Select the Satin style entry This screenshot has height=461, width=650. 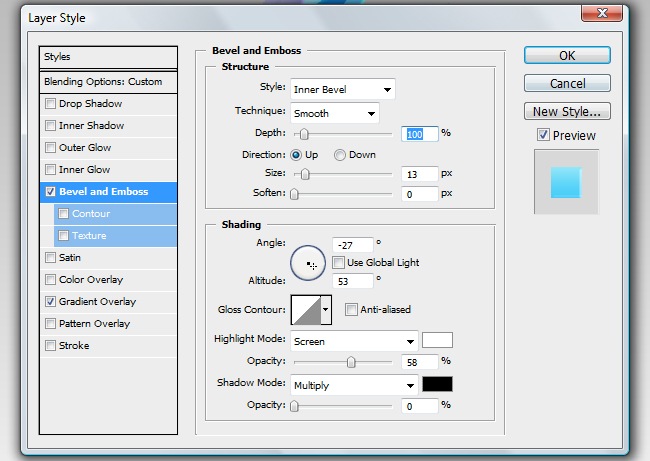click(x=70, y=258)
